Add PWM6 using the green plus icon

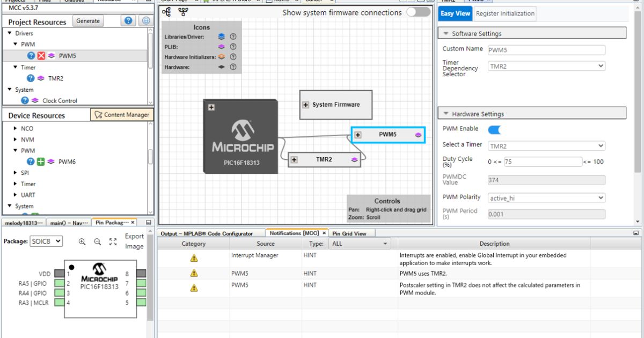[41, 161]
